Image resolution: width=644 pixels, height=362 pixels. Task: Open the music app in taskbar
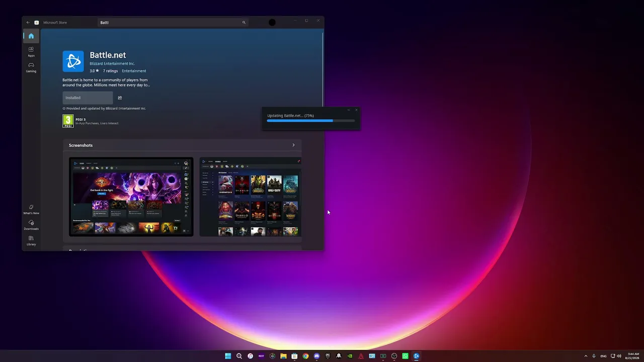click(250, 356)
